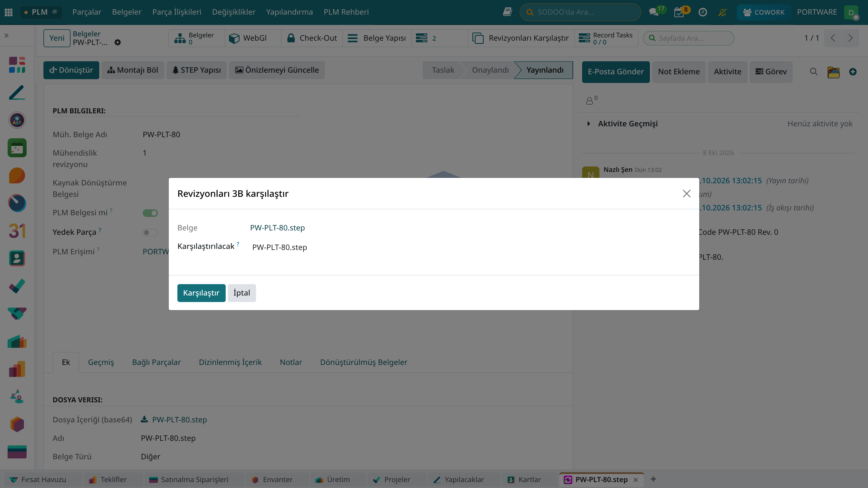Open the folder attachments icon in chatter

point(834,72)
